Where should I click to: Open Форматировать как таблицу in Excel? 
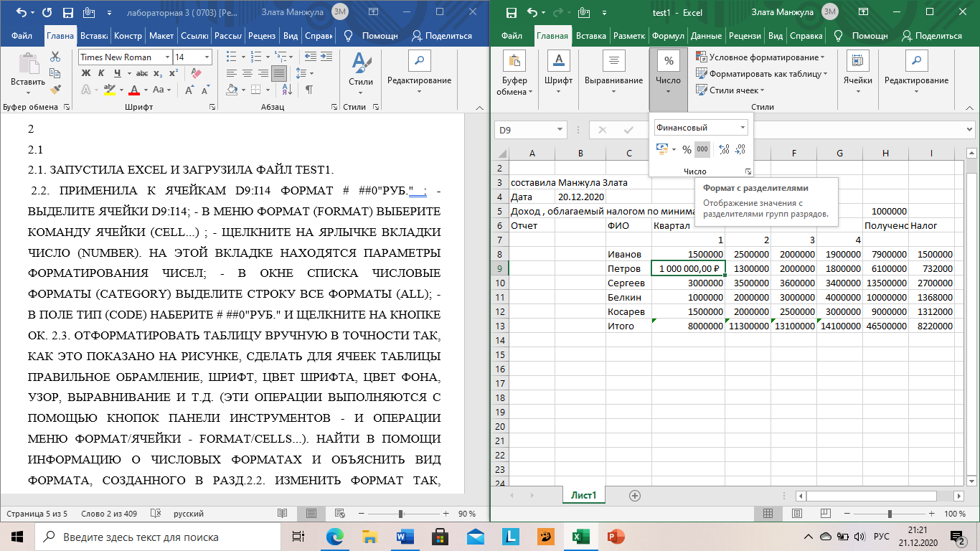click(762, 73)
